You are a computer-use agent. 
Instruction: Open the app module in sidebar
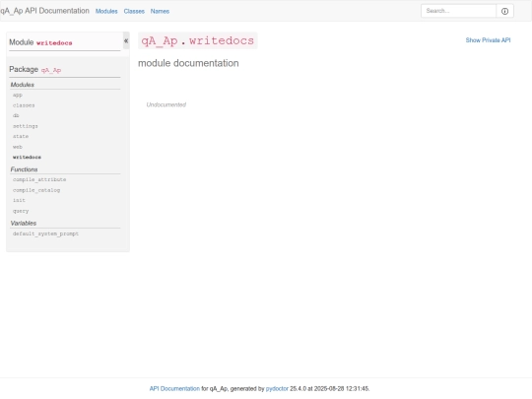pyautogui.click(x=18, y=96)
